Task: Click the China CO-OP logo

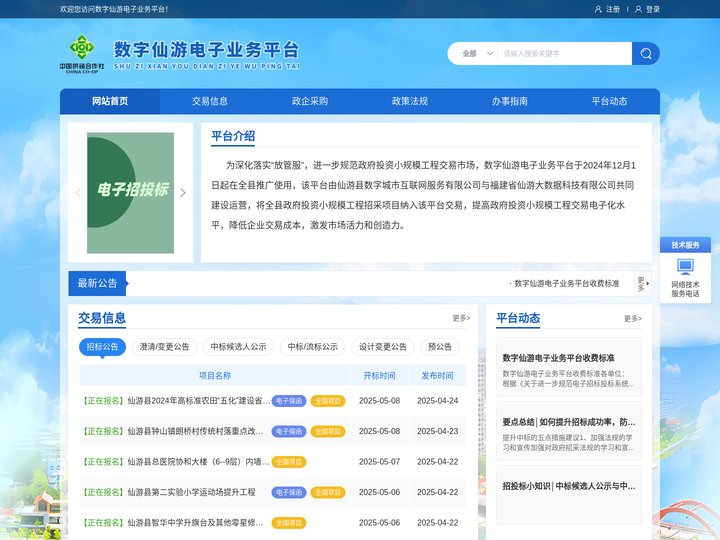Action: (x=82, y=54)
